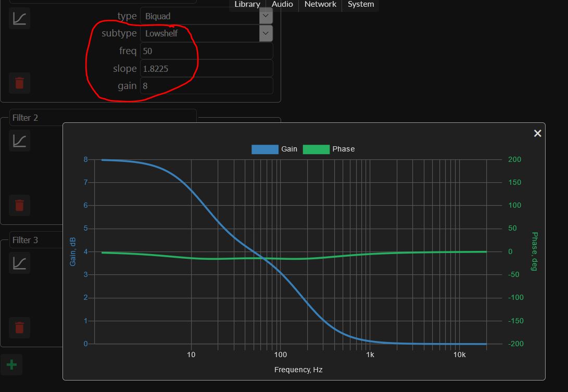Show the frequency plot for Filter 3
568x392 pixels.
20,263
